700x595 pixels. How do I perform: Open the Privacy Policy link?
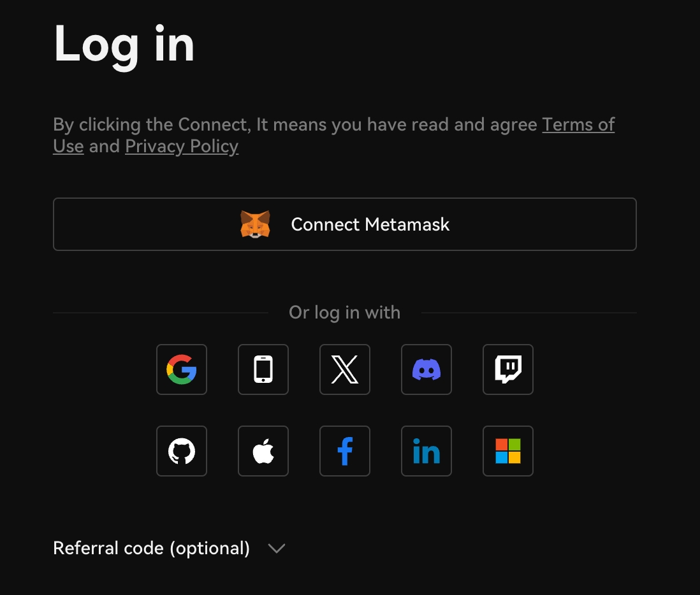pos(182,147)
